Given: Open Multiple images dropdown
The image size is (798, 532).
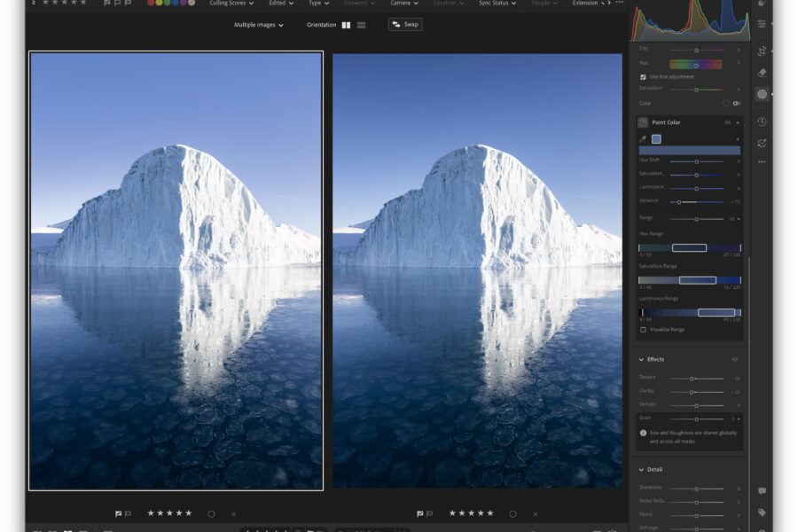Looking at the screenshot, I should pyautogui.click(x=259, y=25).
